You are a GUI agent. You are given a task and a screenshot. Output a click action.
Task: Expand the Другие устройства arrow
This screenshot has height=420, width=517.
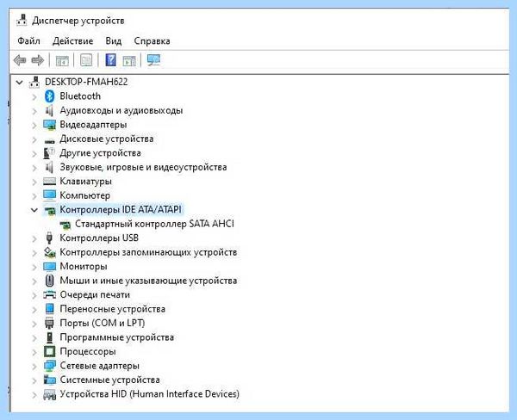[34, 153]
